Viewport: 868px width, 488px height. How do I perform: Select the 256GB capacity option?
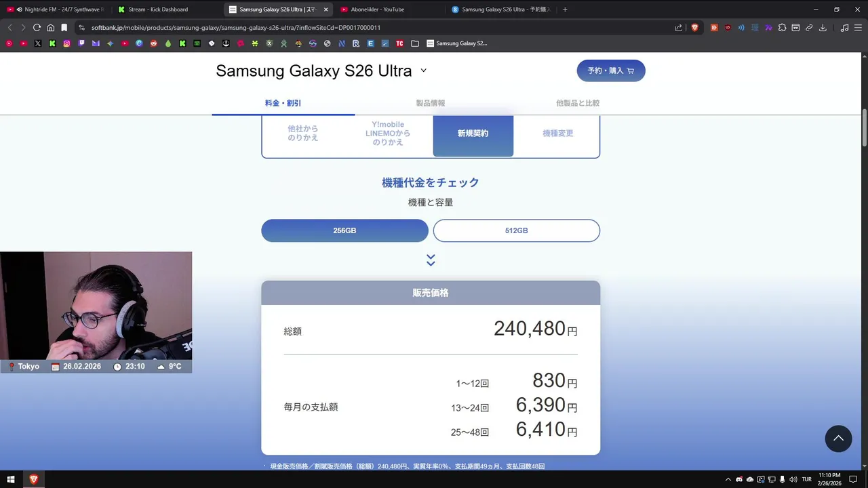(x=344, y=230)
